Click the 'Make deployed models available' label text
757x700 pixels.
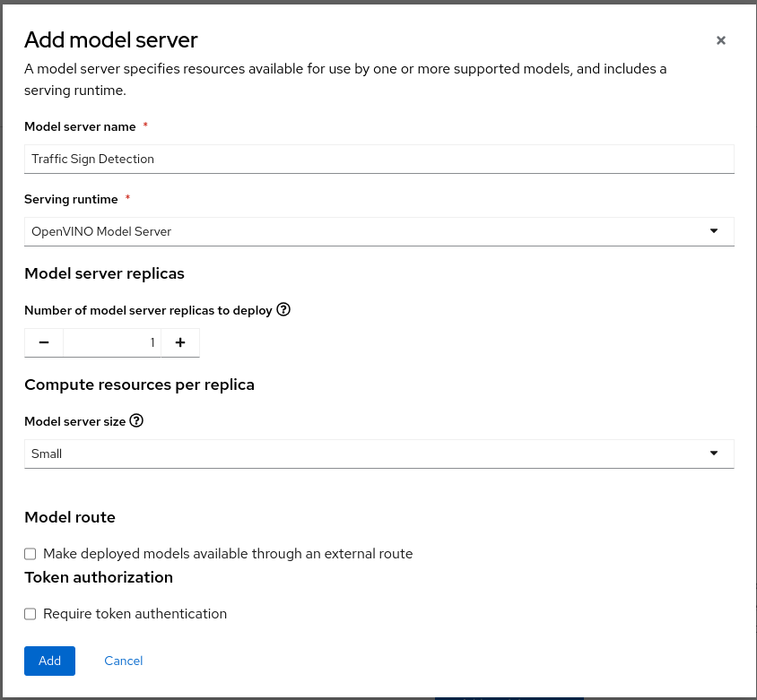click(x=228, y=554)
